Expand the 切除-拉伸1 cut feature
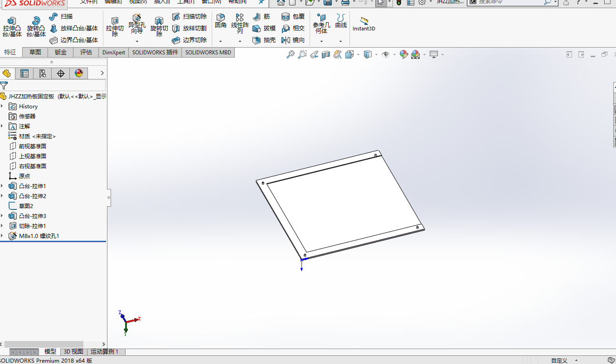Viewport: 616px width, 364px height. 2,226
